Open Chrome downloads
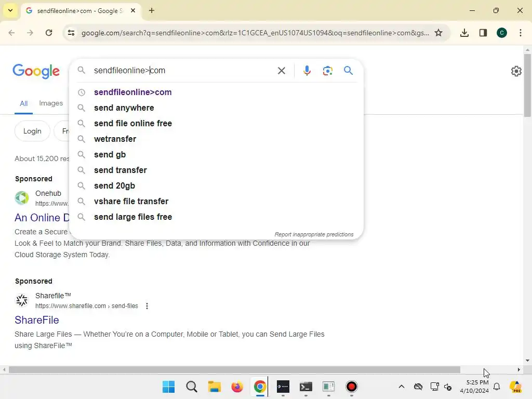Viewport: 532px width, 399px height. 464,33
